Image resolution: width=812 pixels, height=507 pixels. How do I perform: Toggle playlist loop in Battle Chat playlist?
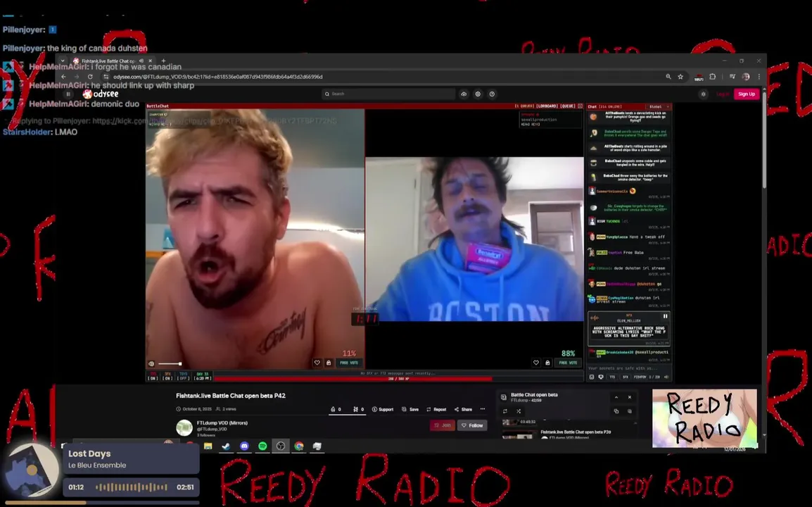[505, 411]
